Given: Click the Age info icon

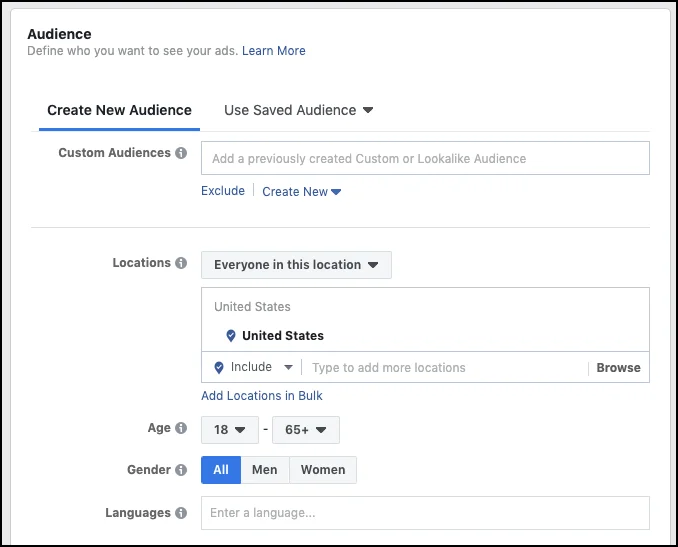Looking at the screenshot, I should (181, 429).
